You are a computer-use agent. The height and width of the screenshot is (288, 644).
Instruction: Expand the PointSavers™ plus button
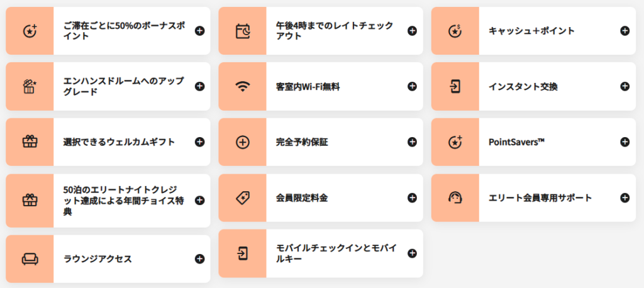click(625, 142)
